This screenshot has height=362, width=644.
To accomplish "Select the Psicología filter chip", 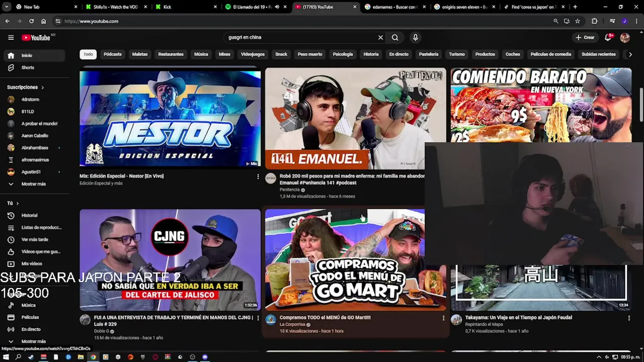I will coord(343,54).
